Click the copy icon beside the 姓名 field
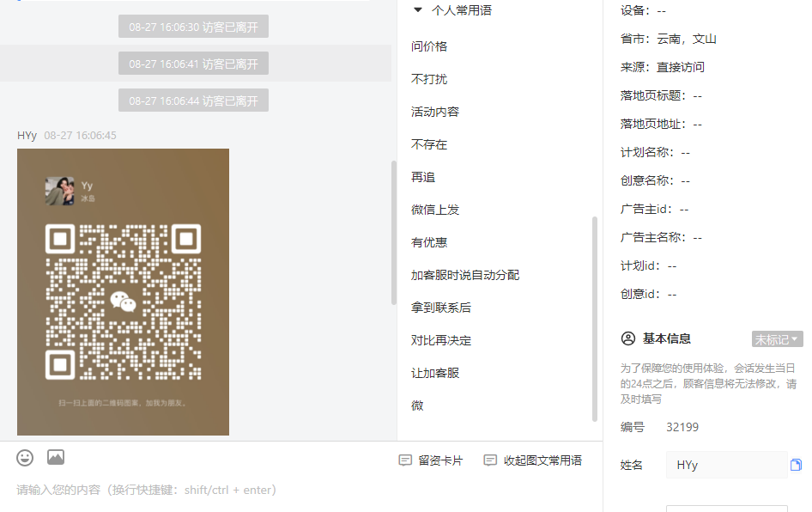This screenshot has height=512, width=812. coord(796,465)
